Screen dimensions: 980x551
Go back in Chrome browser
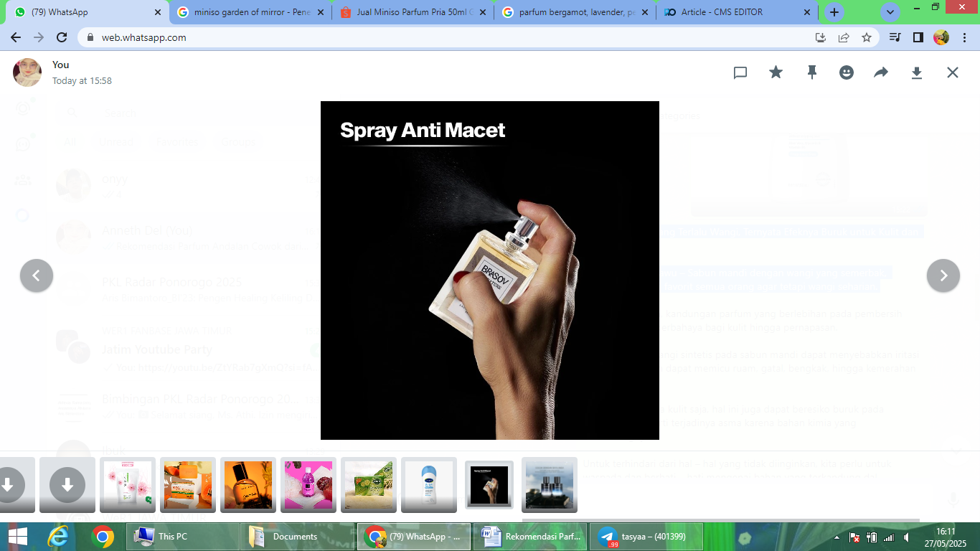click(16, 37)
